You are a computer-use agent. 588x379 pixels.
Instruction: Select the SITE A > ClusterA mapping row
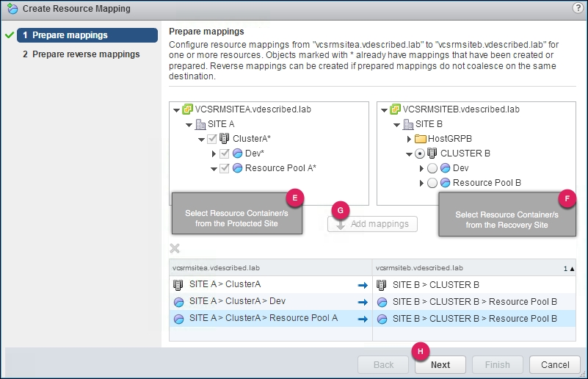[372, 285]
